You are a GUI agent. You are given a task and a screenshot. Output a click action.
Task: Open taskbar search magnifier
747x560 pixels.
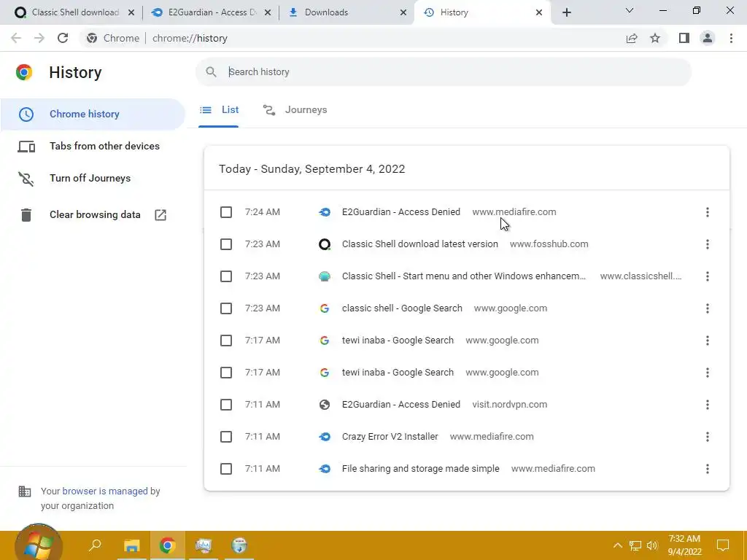(x=96, y=545)
